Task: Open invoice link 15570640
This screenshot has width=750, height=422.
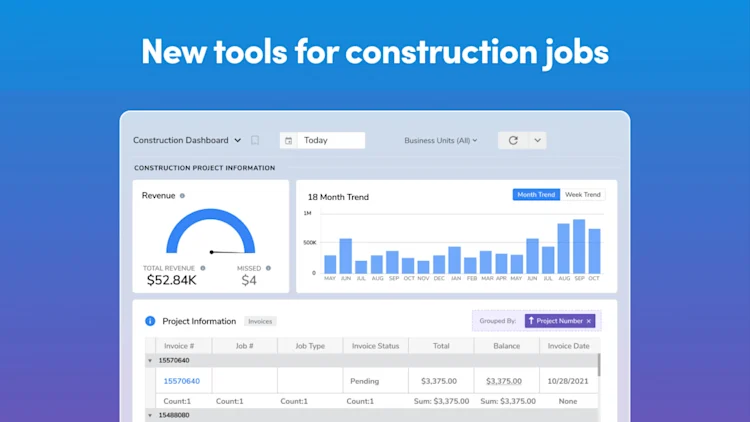Action: tap(182, 381)
